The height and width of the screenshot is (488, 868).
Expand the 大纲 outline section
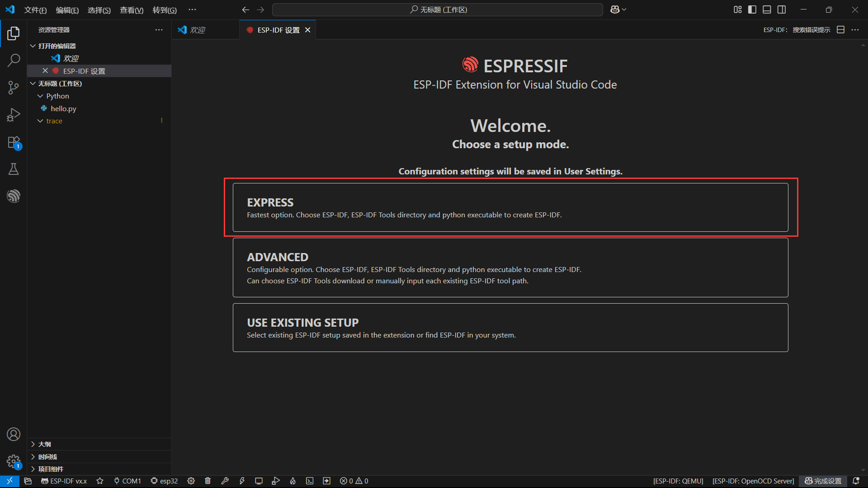pos(99,444)
